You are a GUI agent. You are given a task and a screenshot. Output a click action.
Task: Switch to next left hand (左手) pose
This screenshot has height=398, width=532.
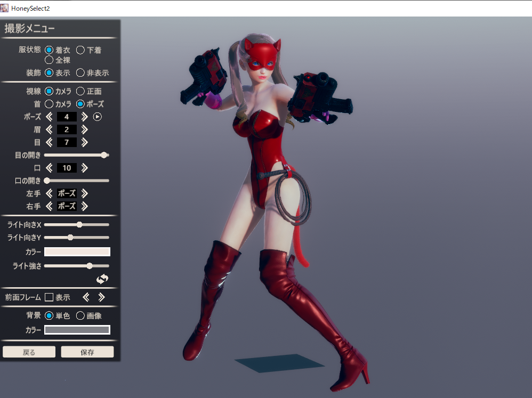(84, 193)
